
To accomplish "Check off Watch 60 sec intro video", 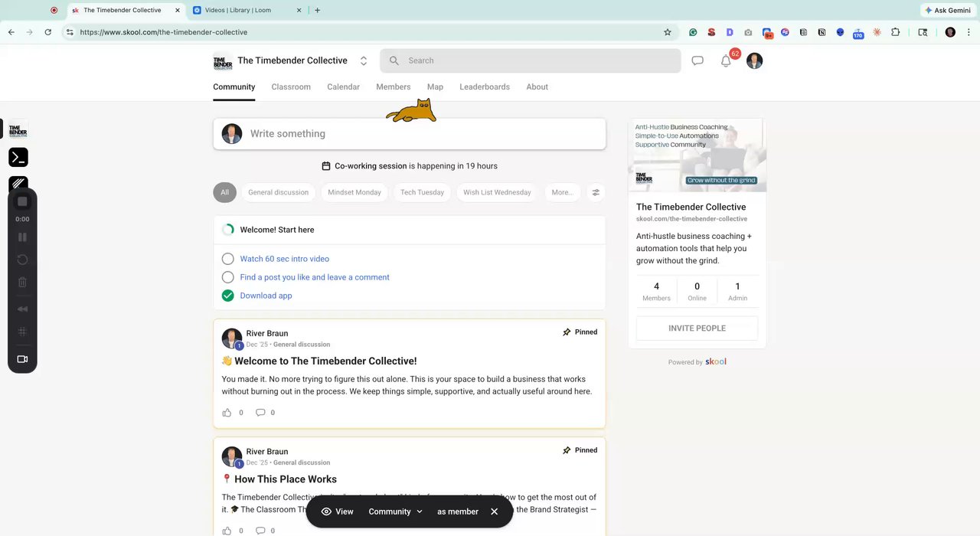I will (x=227, y=259).
